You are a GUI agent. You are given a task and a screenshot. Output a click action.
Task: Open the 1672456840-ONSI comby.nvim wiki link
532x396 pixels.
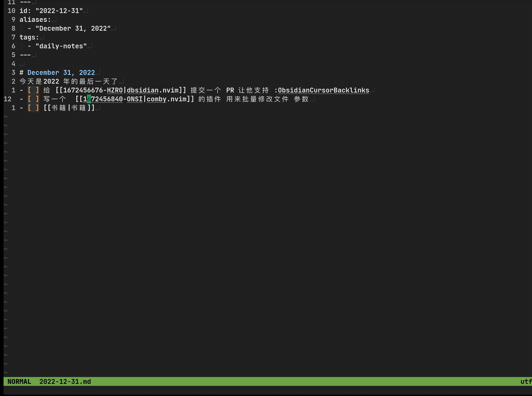pyautogui.click(x=135, y=99)
